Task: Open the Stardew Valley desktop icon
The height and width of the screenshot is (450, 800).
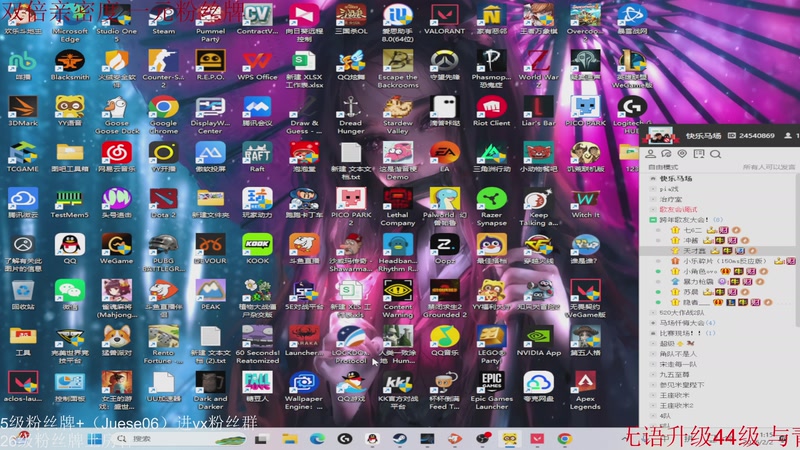Action: tap(397, 115)
